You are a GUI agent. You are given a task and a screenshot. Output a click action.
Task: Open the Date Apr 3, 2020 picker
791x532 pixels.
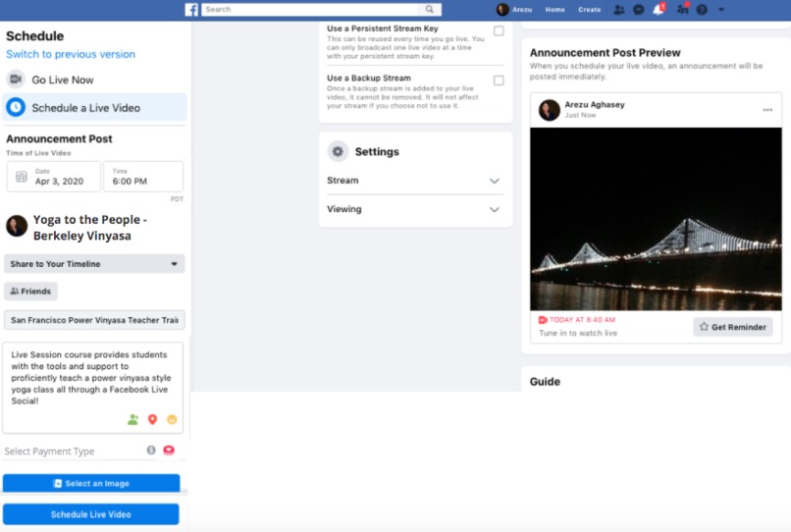pyautogui.click(x=53, y=177)
